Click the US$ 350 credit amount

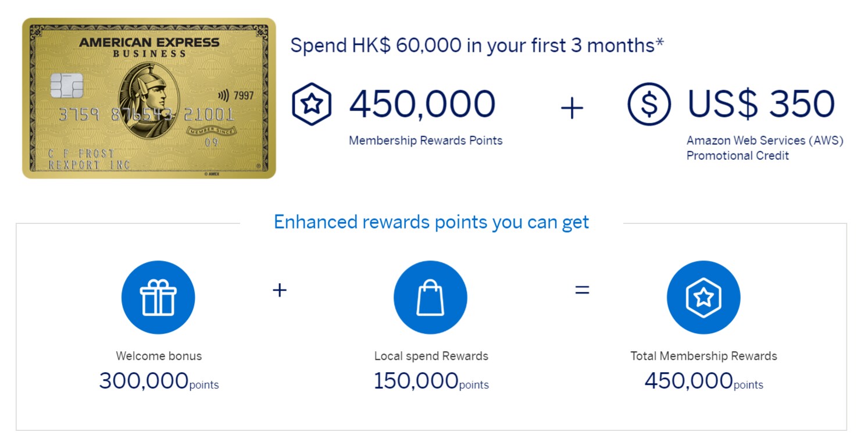[x=761, y=104]
